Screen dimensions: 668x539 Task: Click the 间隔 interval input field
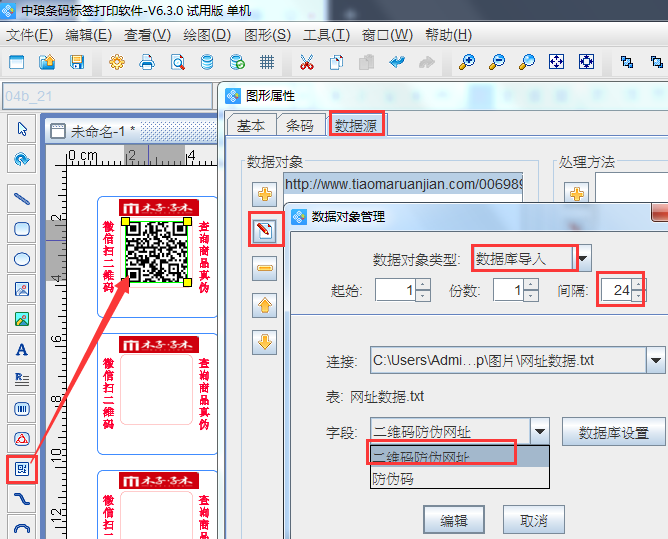point(621,290)
